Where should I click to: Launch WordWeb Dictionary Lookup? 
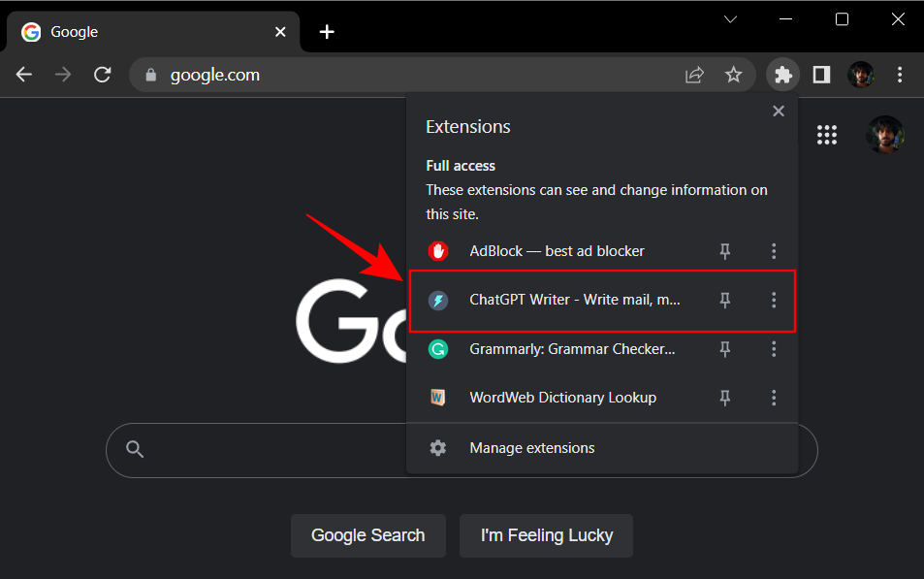coord(562,397)
